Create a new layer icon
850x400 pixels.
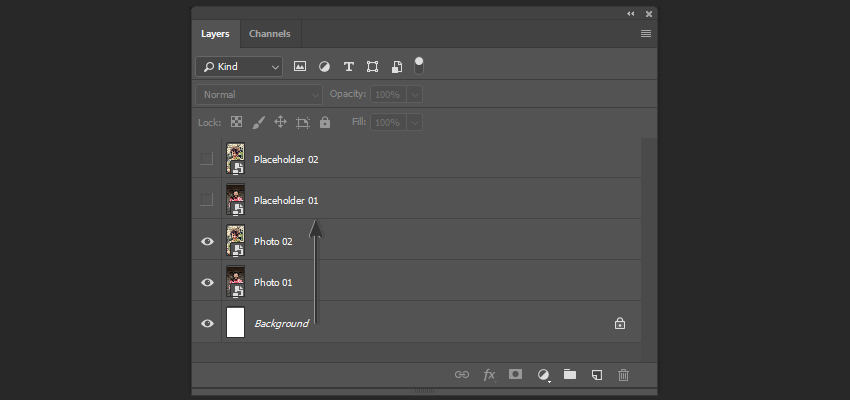tap(597, 375)
